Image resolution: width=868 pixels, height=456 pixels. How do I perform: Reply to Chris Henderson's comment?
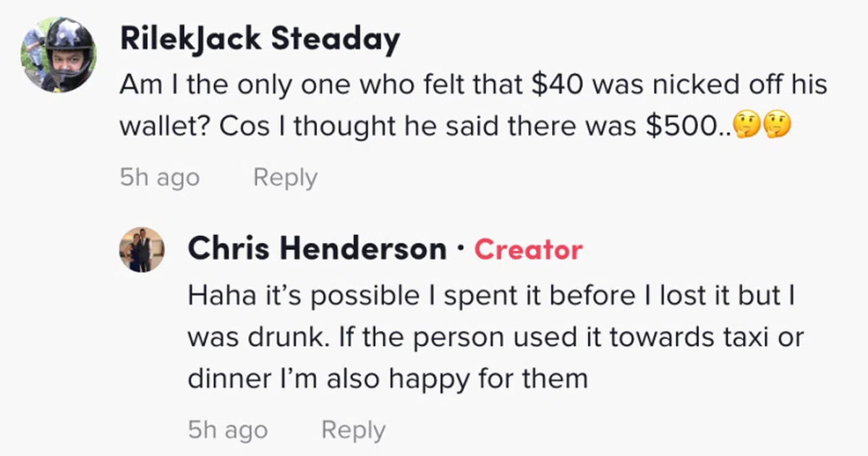click(353, 430)
